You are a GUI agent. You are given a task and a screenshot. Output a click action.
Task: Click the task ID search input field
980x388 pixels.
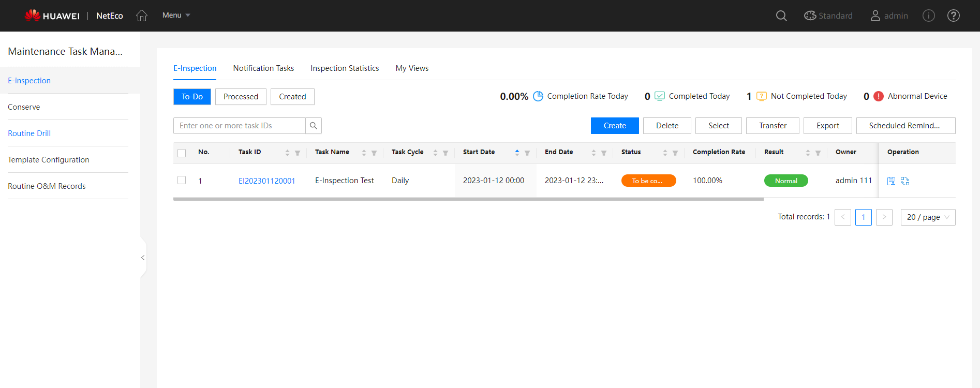(x=240, y=126)
